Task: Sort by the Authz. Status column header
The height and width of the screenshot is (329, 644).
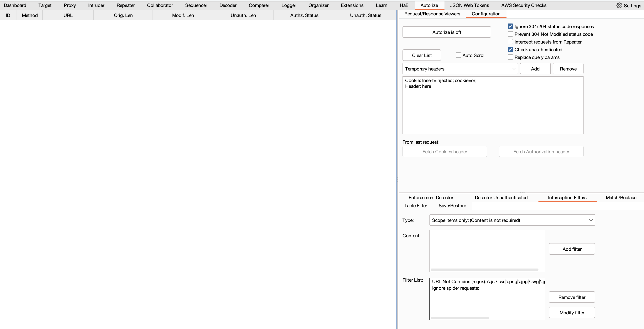Action: (x=304, y=15)
